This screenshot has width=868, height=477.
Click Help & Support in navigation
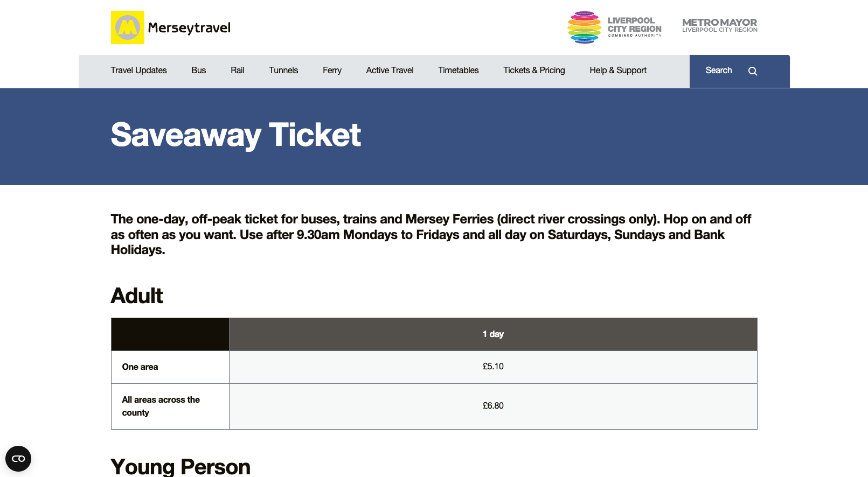(x=617, y=71)
